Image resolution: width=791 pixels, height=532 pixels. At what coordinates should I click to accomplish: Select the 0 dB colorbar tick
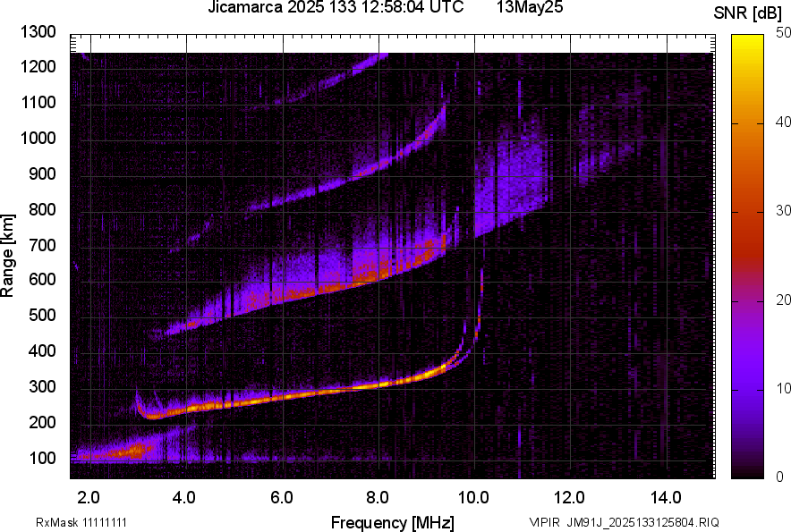pyautogui.click(x=780, y=477)
